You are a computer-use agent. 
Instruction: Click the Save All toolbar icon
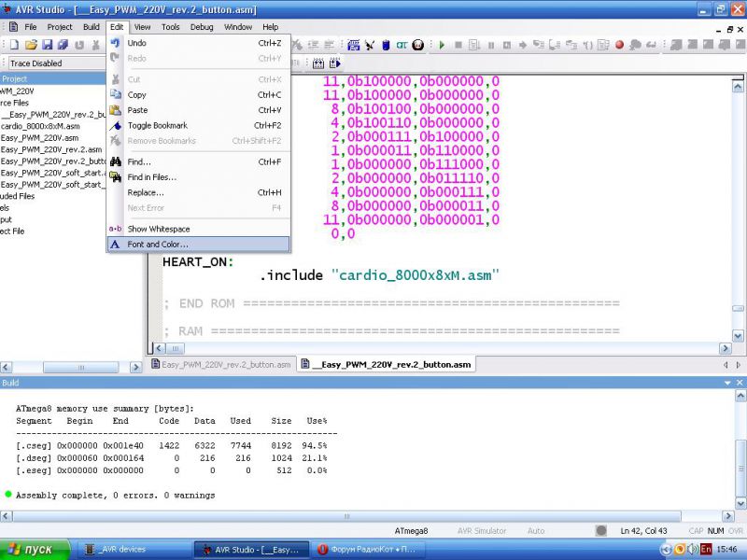pos(63,45)
